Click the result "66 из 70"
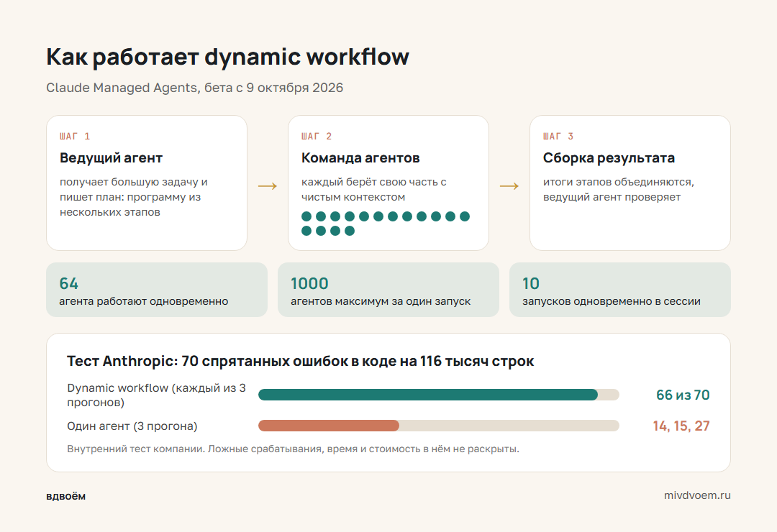Screen dimensions: 777x532 point(683,395)
